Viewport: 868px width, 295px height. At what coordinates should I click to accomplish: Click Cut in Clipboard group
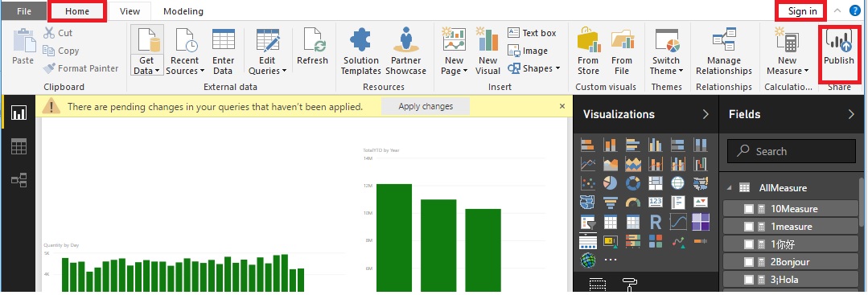[x=58, y=33]
